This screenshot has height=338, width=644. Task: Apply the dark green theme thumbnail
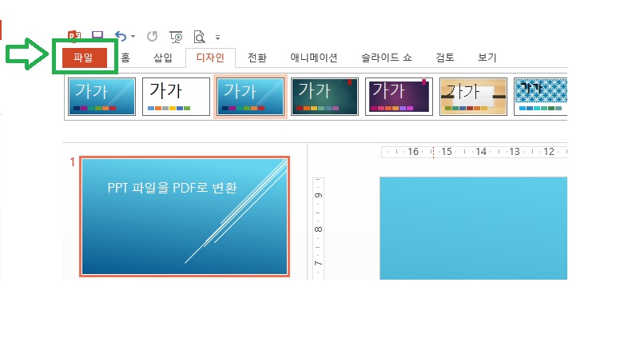tap(324, 97)
